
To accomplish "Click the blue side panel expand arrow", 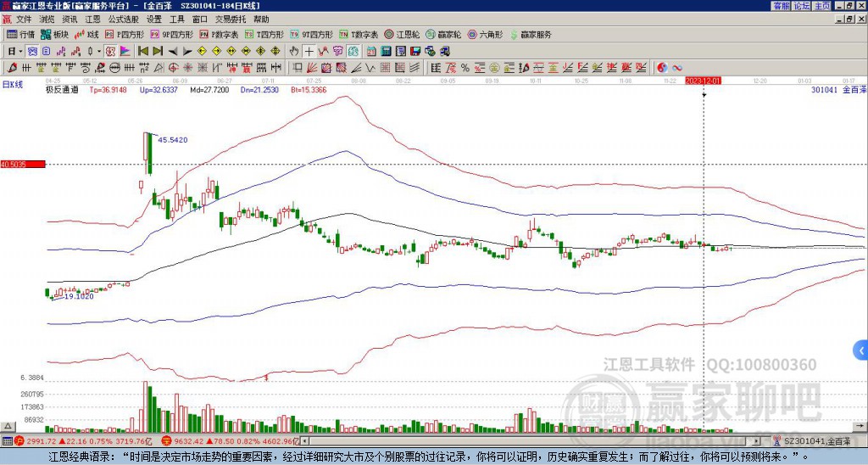I will 861,350.
